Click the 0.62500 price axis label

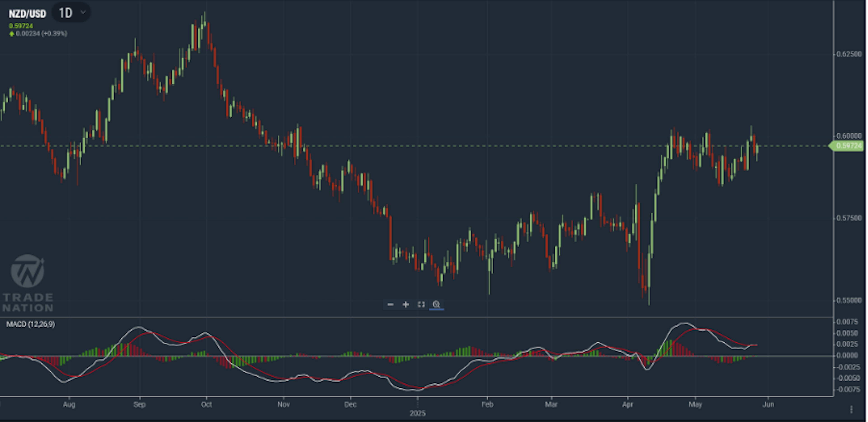(849, 54)
